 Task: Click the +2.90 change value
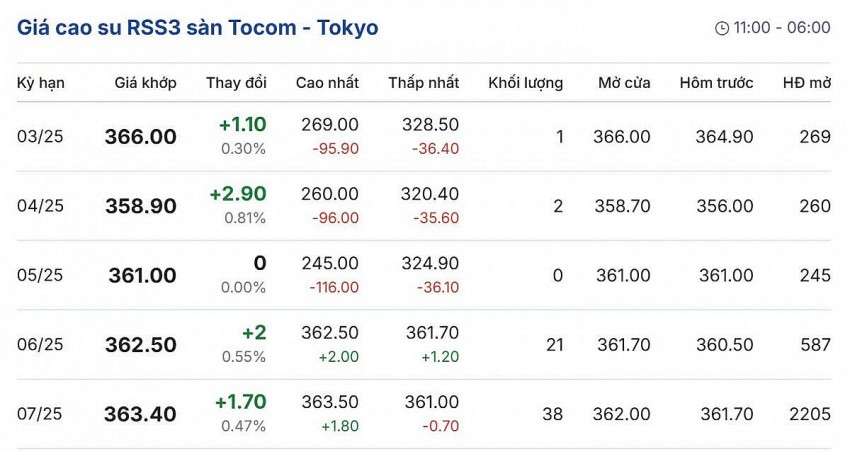click(237, 194)
